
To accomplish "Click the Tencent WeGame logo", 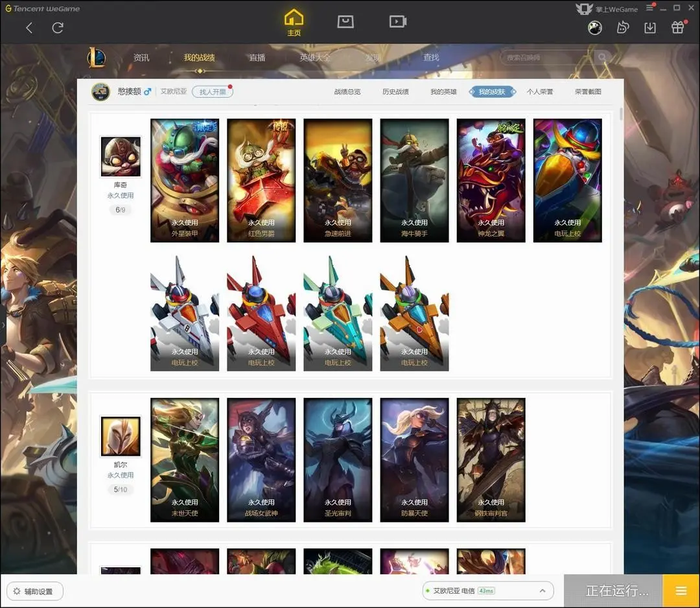I will [x=42, y=8].
